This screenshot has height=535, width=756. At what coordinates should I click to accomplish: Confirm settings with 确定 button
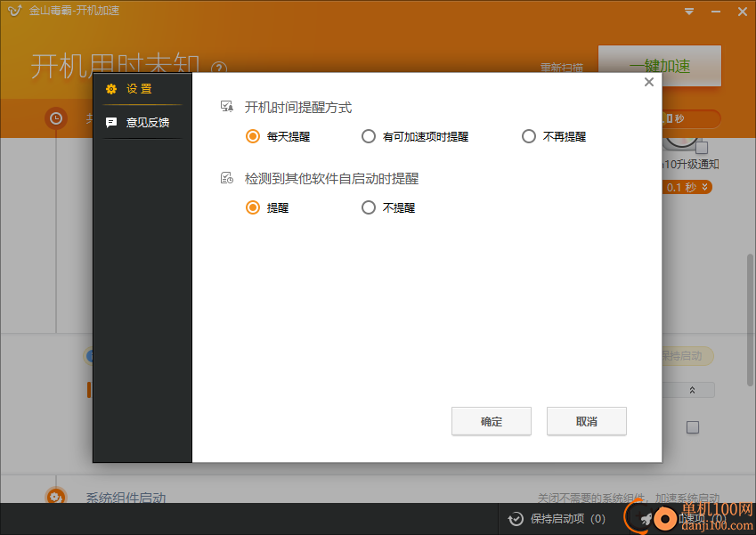pos(492,421)
